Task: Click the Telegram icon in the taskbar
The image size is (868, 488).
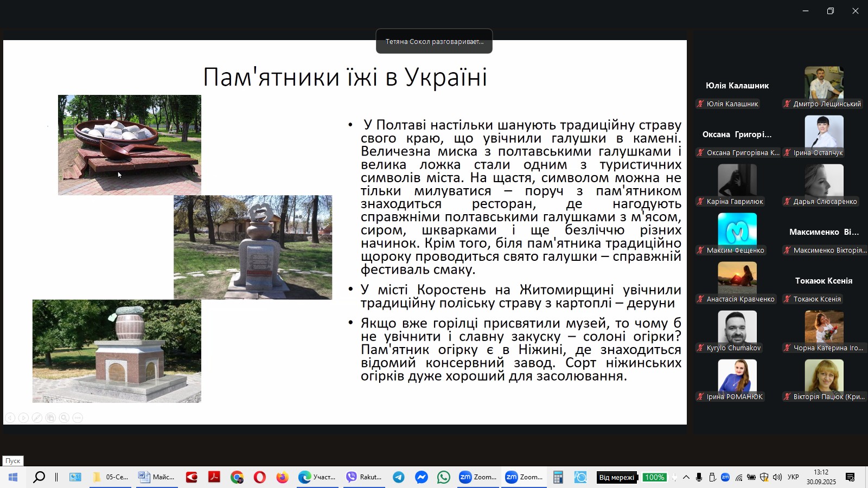Action: (399, 478)
